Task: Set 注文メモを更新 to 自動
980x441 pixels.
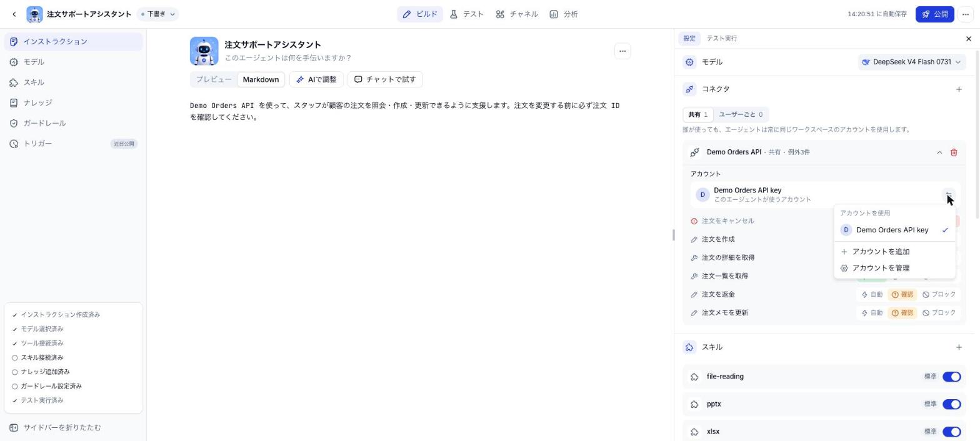Action: point(872,313)
